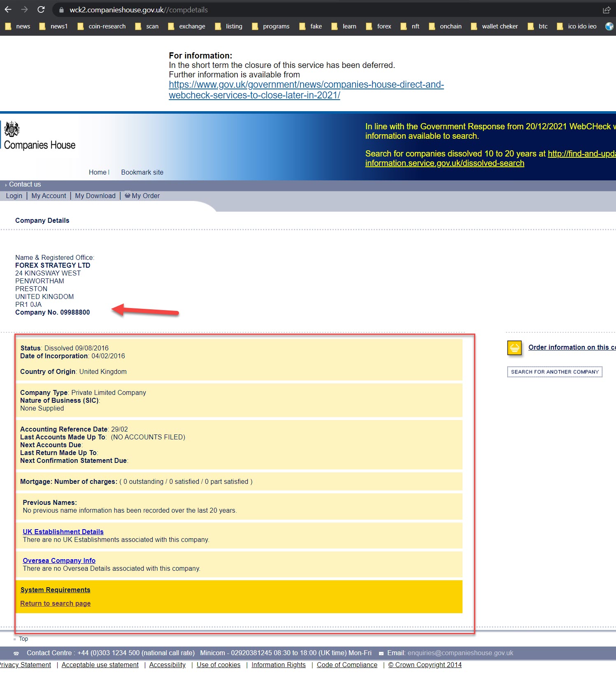Open the nft bookmark folder
This screenshot has width=616, height=684.
coord(410,26)
